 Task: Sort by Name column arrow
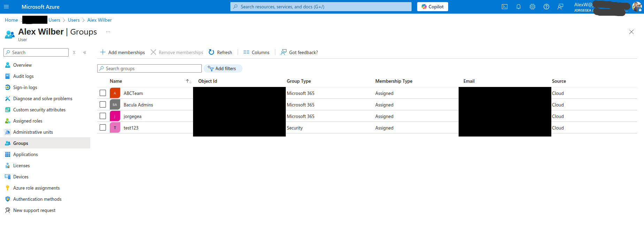point(189,81)
